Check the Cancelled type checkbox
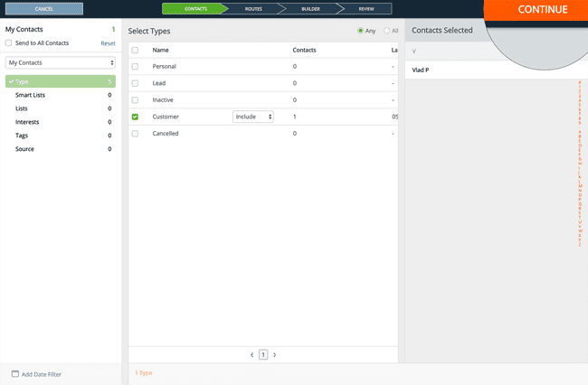Viewport: 588px width, 385px height. click(x=135, y=134)
